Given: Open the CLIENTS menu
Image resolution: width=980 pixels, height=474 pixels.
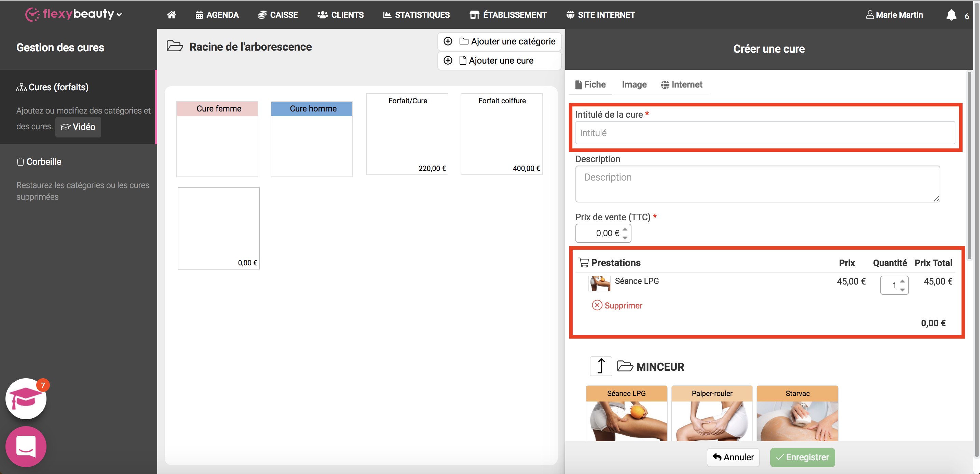Looking at the screenshot, I should point(340,15).
